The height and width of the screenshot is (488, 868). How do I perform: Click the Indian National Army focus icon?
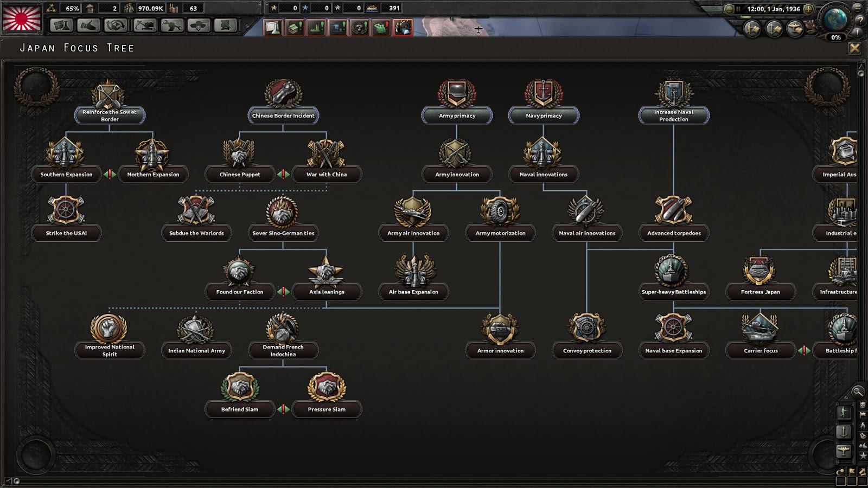(x=196, y=329)
